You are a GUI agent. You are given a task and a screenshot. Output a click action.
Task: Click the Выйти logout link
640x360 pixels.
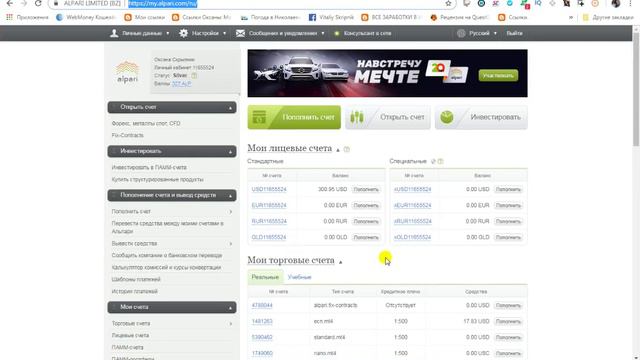click(514, 33)
